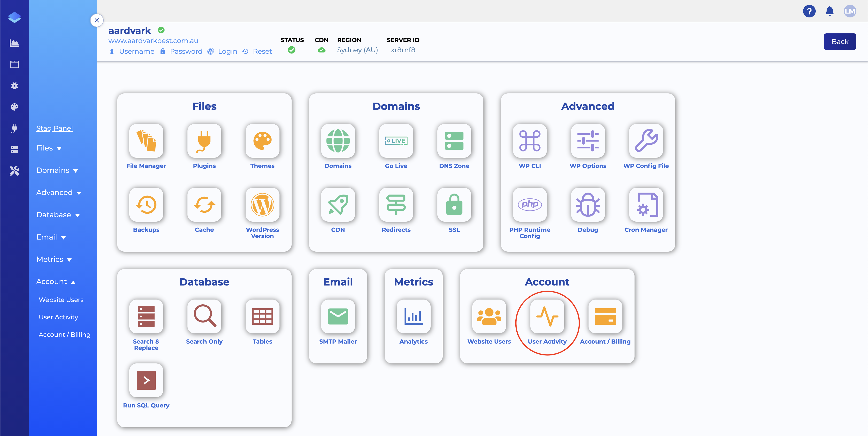Click the Go Live icon
This screenshot has width=868, height=436.
tap(396, 141)
